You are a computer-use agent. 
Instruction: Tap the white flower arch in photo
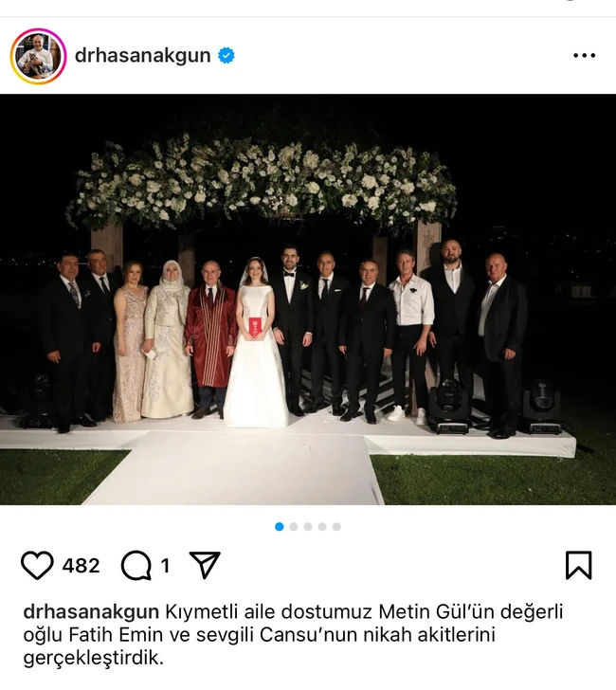(x=262, y=183)
